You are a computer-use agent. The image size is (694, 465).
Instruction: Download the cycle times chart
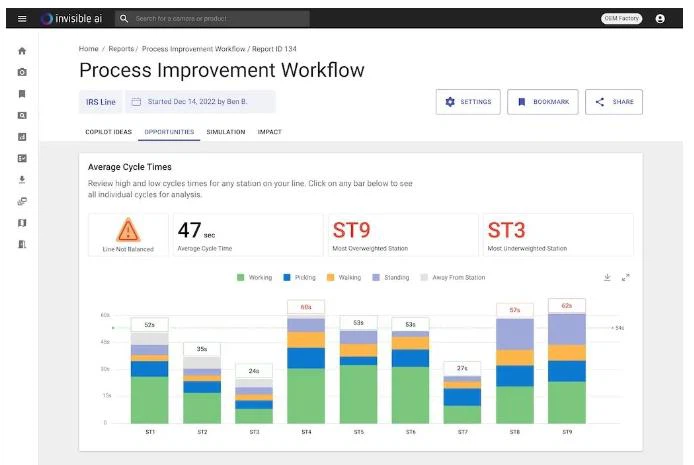[607, 277]
